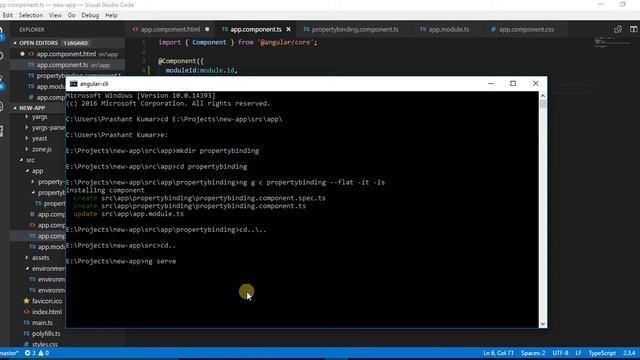Click TypeScript version 2.3.4 in status bar
The height and width of the screenshot is (360, 640).
pyautogui.click(x=629, y=353)
